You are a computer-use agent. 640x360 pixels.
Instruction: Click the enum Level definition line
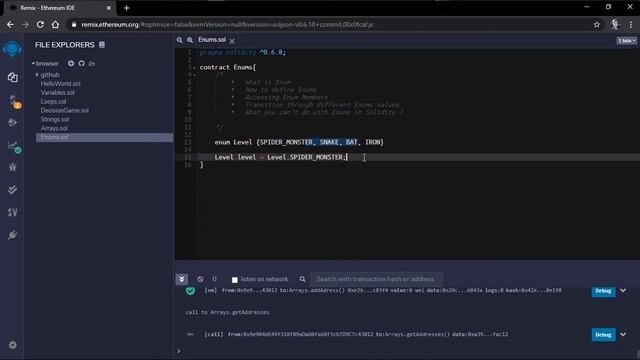(x=299, y=142)
